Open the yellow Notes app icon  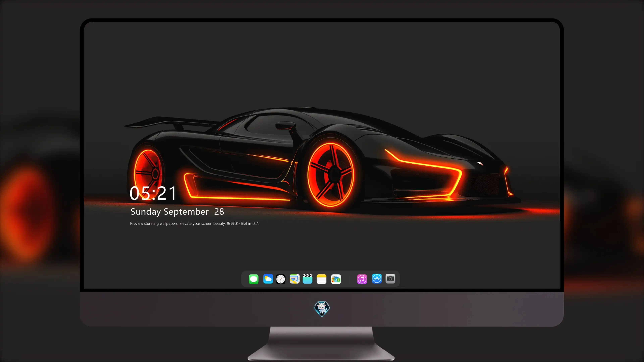click(x=321, y=279)
